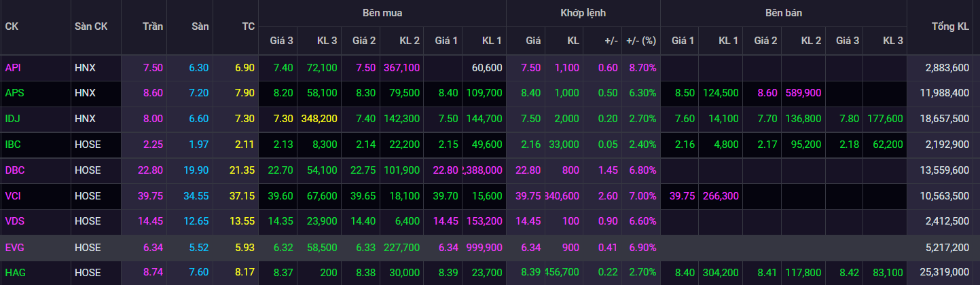Select the DBC stock symbol

coord(14,170)
